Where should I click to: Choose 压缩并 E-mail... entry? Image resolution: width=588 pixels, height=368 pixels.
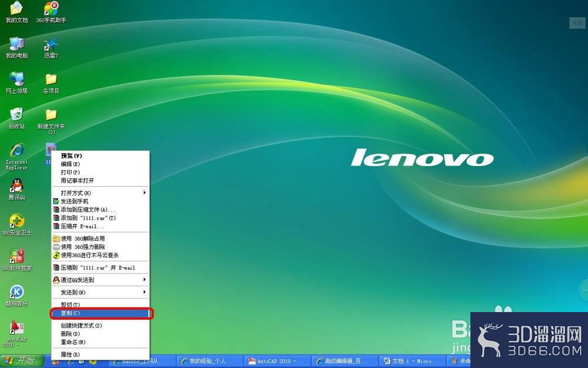tap(101, 226)
